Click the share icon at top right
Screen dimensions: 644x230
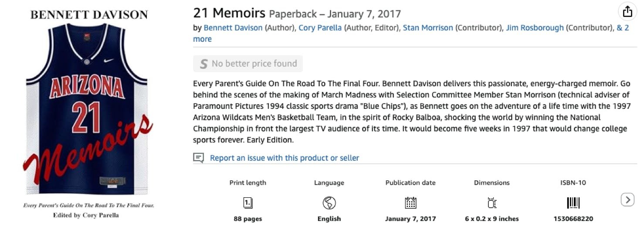[x=627, y=12]
